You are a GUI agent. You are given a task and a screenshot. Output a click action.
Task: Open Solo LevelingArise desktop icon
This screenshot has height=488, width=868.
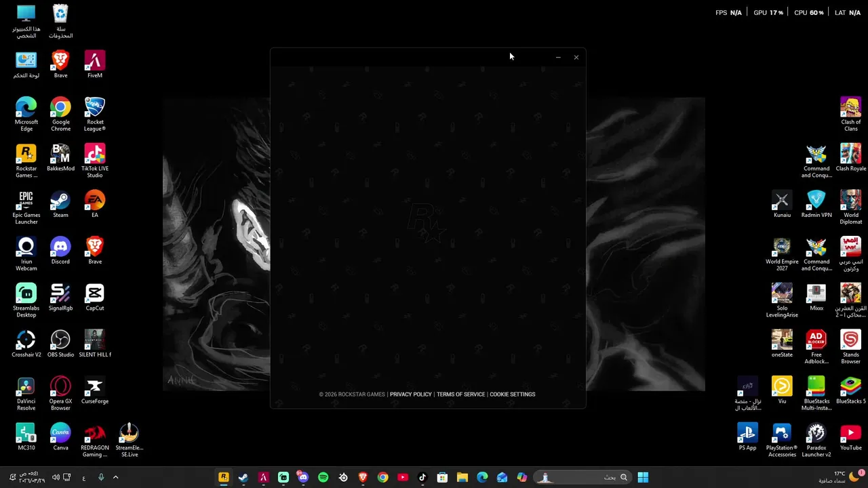[782, 300]
